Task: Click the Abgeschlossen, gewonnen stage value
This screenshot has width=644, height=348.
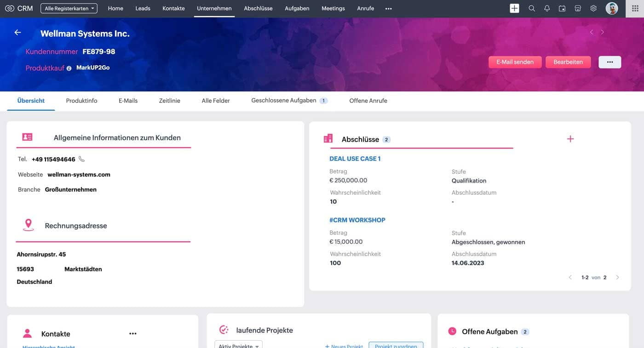Action: point(488,242)
